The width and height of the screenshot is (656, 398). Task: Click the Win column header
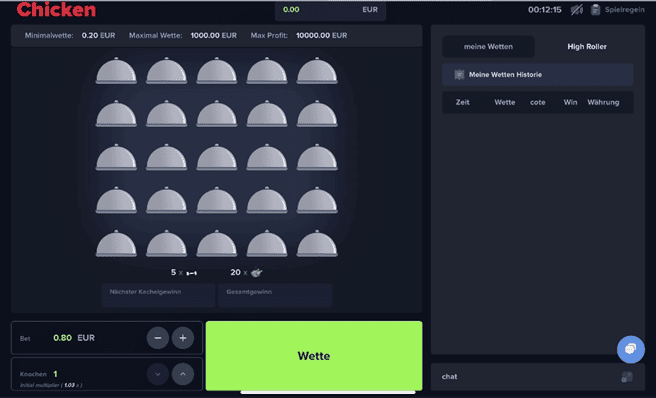(570, 102)
